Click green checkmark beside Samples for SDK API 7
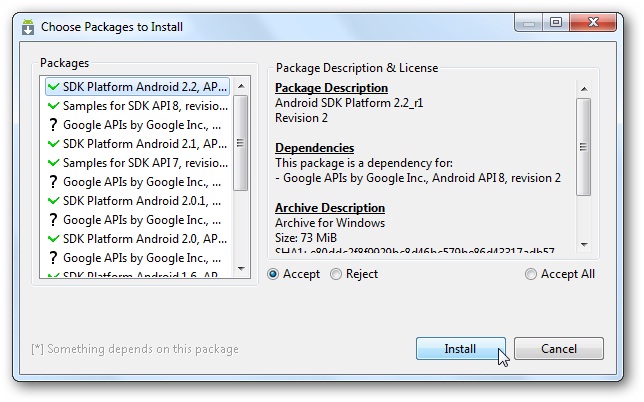 (x=53, y=163)
